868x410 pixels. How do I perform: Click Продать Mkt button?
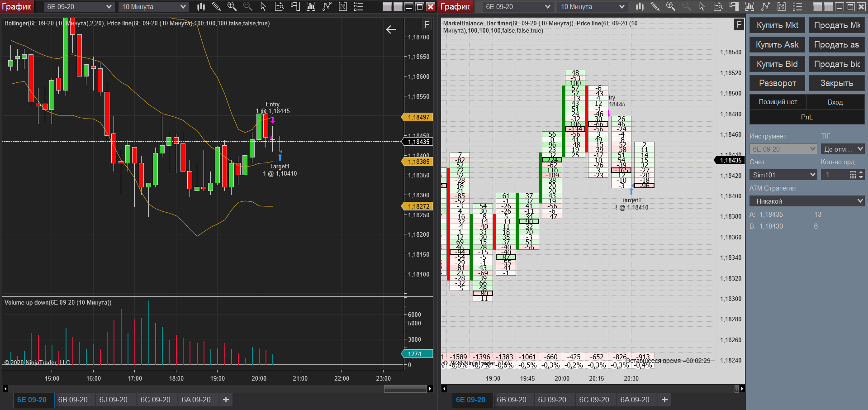click(837, 25)
